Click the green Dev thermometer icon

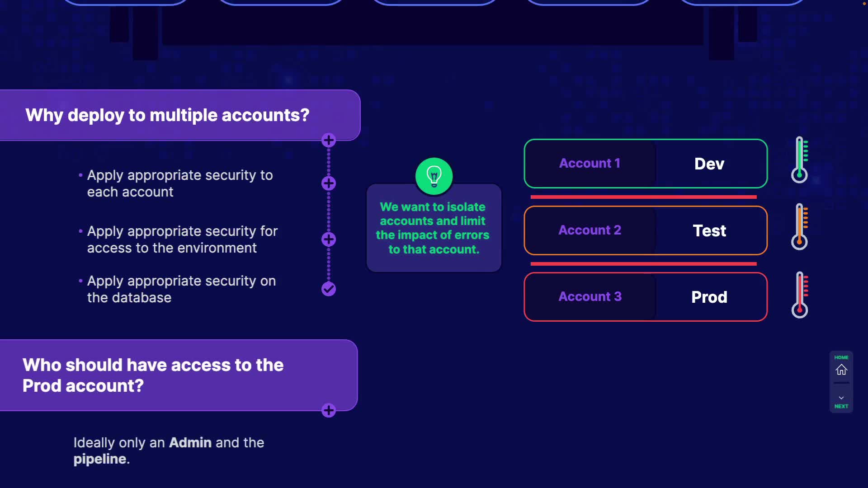tap(799, 160)
